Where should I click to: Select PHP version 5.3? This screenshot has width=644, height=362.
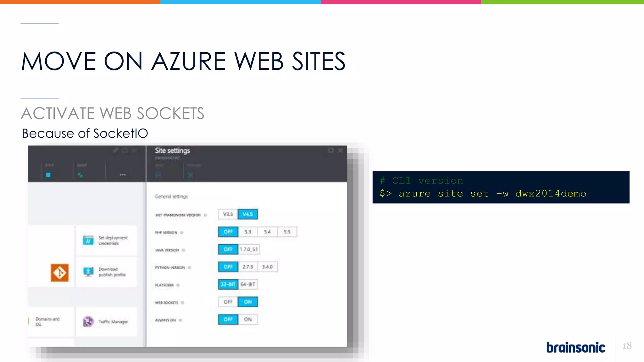pos(248,232)
